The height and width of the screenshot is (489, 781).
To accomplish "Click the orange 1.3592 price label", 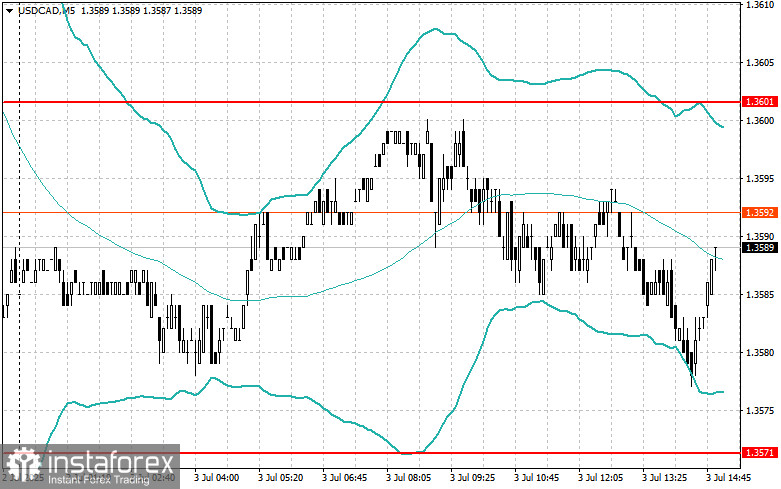I will (760, 213).
